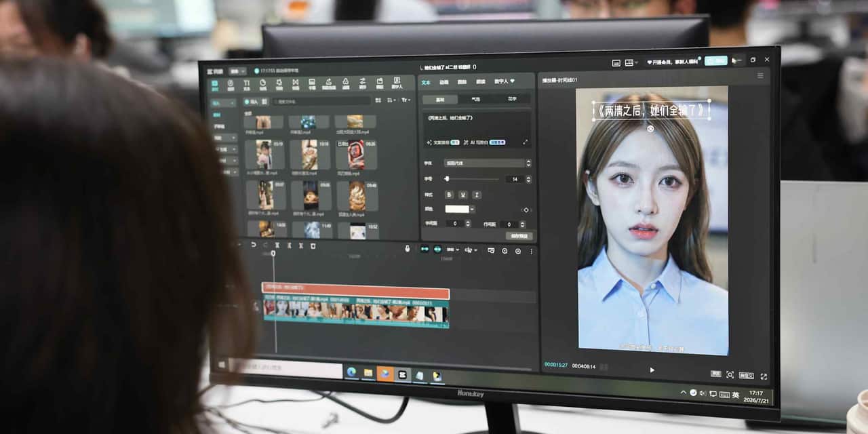
Task: Click the microphone record icon
Action: click(408, 248)
